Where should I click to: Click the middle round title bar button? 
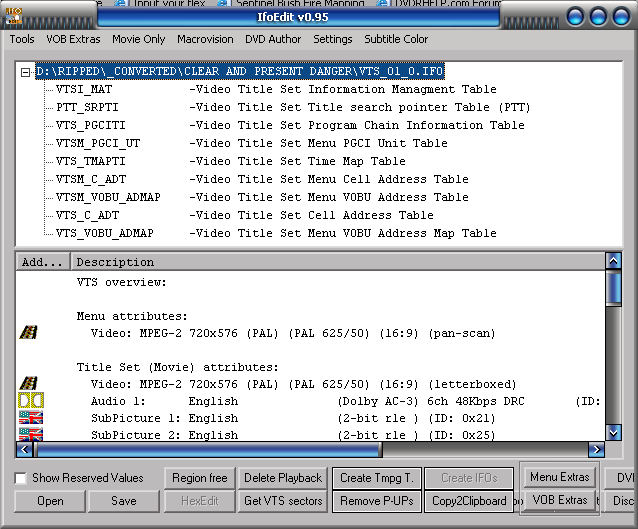598,17
